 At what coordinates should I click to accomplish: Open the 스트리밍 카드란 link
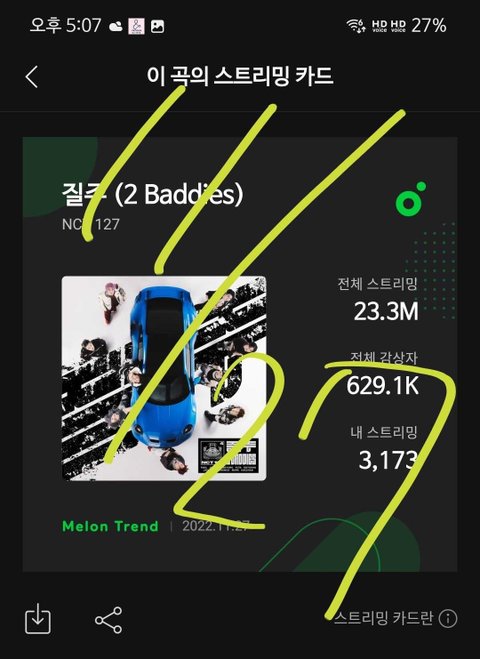click(383, 618)
